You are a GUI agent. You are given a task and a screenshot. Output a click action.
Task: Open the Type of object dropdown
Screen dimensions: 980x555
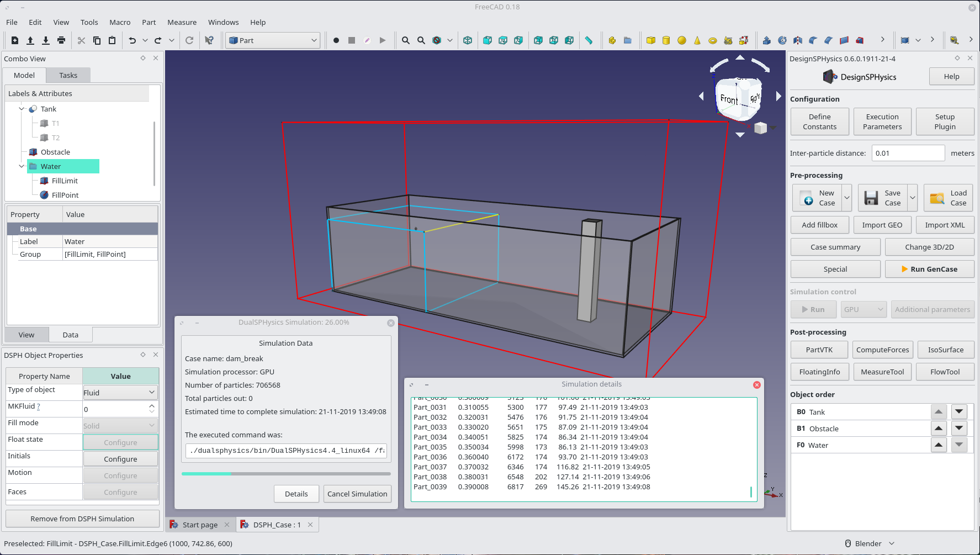click(x=120, y=393)
